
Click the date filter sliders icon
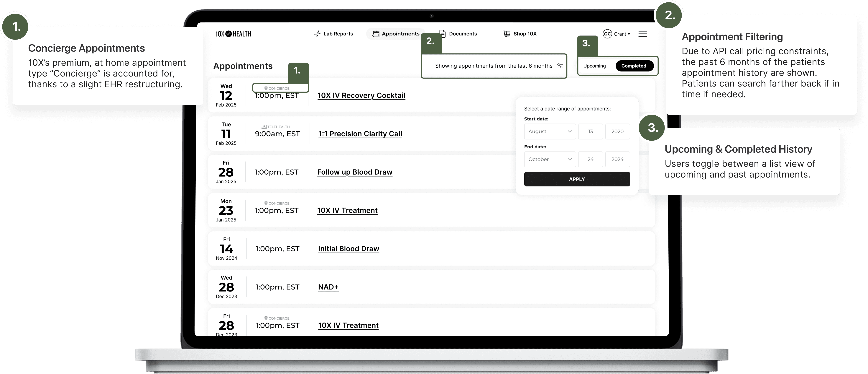pos(560,66)
